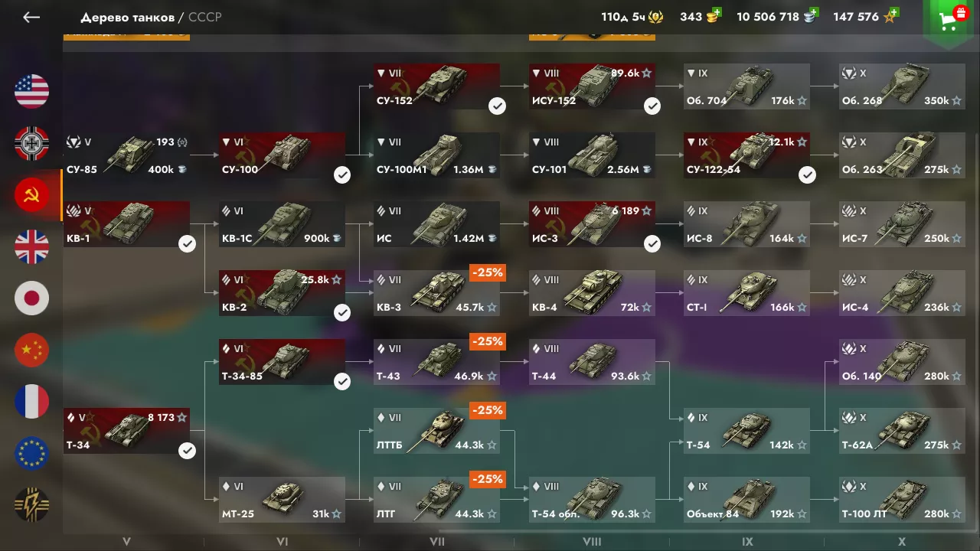Switch to the German nation flag
The image size is (980, 551).
[x=31, y=143]
